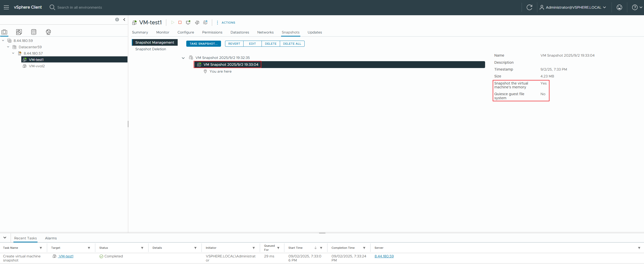Screen dimensions: 644x264
Task: Open the feedback smiley icon
Action: pyautogui.click(x=619, y=7)
